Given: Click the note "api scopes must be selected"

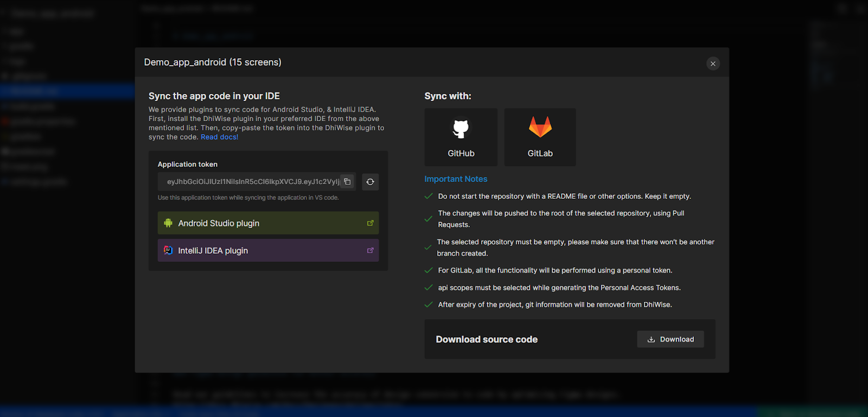Looking at the screenshot, I should [559, 288].
